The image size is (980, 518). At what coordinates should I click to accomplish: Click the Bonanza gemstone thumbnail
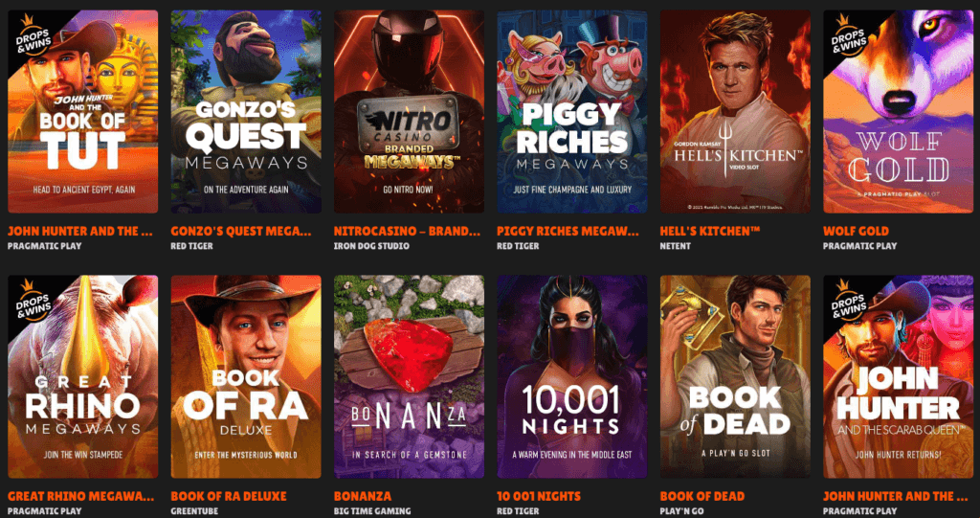tap(409, 376)
